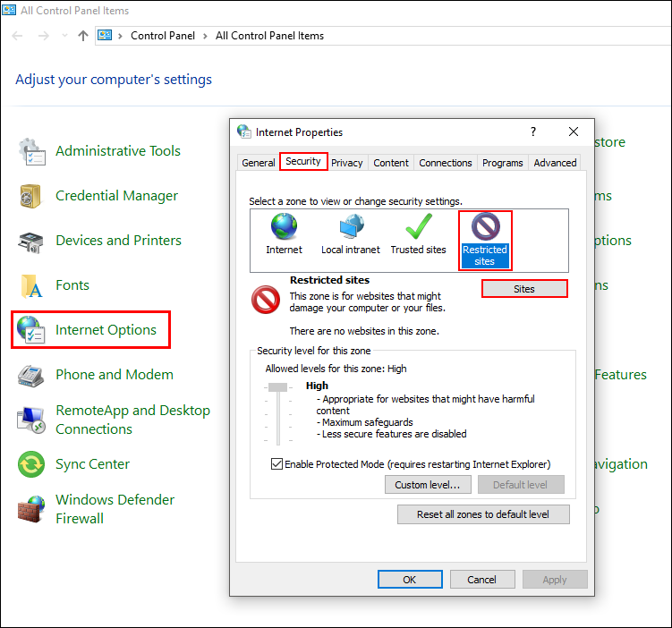Viewport: 672px width, 628px height.
Task: Go up one level with the Up arrow
Action: (x=83, y=36)
